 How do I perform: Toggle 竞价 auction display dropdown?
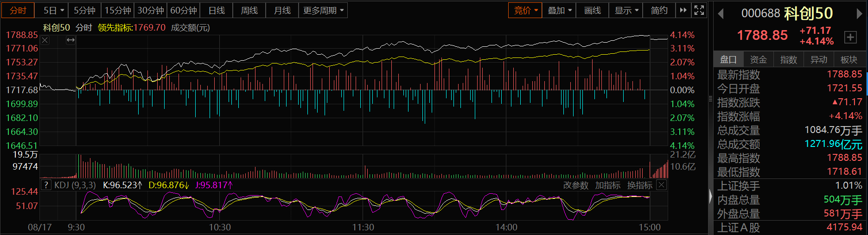coord(525,10)
